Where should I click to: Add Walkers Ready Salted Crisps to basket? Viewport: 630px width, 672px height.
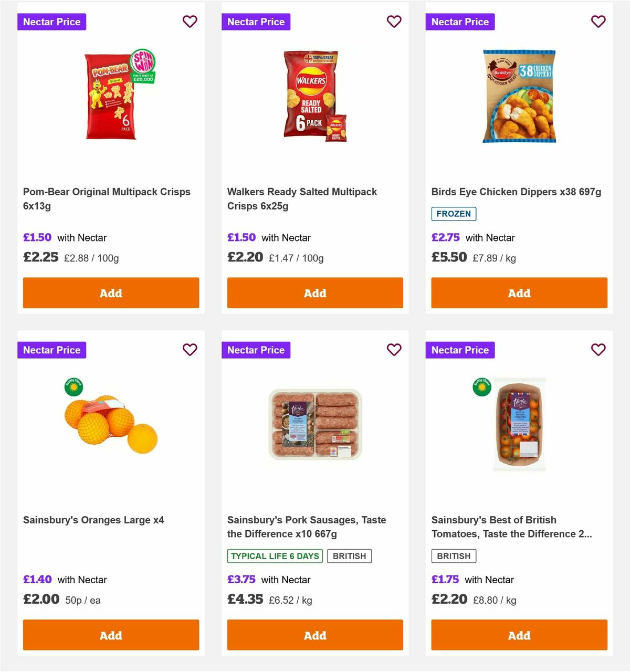(314, 292)
